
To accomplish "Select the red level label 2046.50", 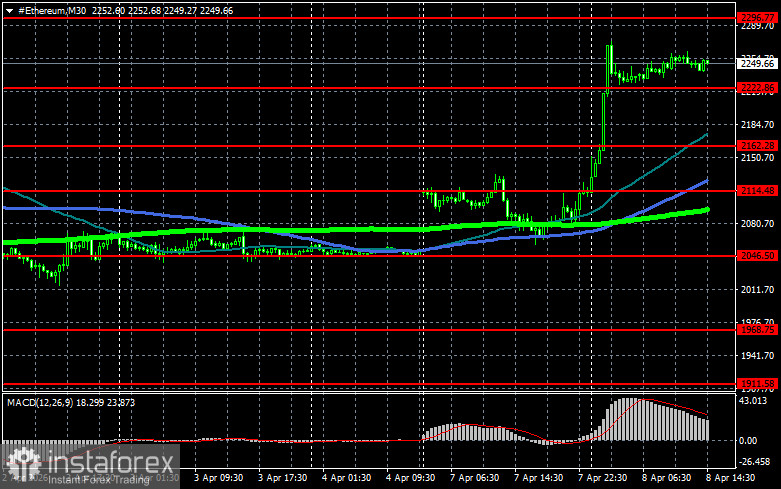I will tap(757, 255).
